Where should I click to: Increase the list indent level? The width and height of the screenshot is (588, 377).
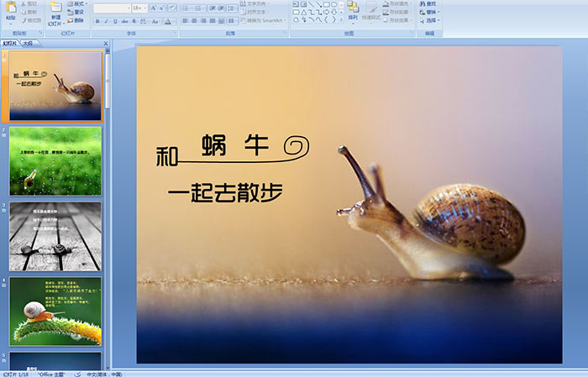coord(221,8)
